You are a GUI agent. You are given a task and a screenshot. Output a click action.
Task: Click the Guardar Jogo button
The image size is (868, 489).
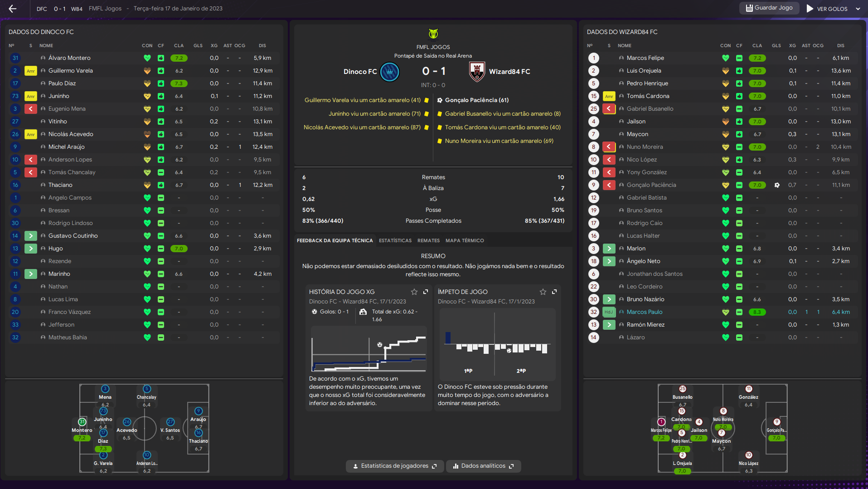769,8
